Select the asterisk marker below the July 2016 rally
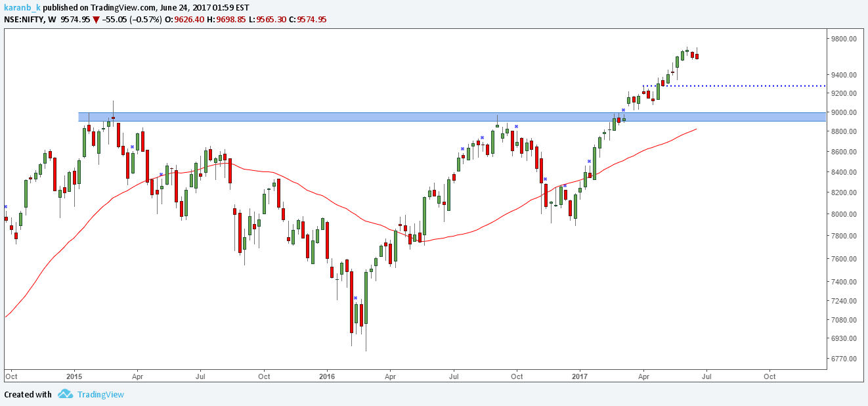Screen dimensions: 868x406 (463, 148)
